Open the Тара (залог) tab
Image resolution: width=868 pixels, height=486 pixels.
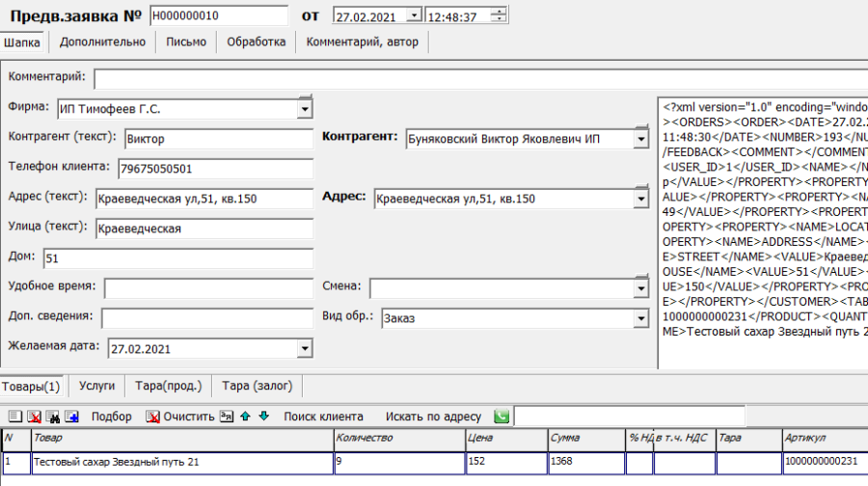[x=256, y=386]
